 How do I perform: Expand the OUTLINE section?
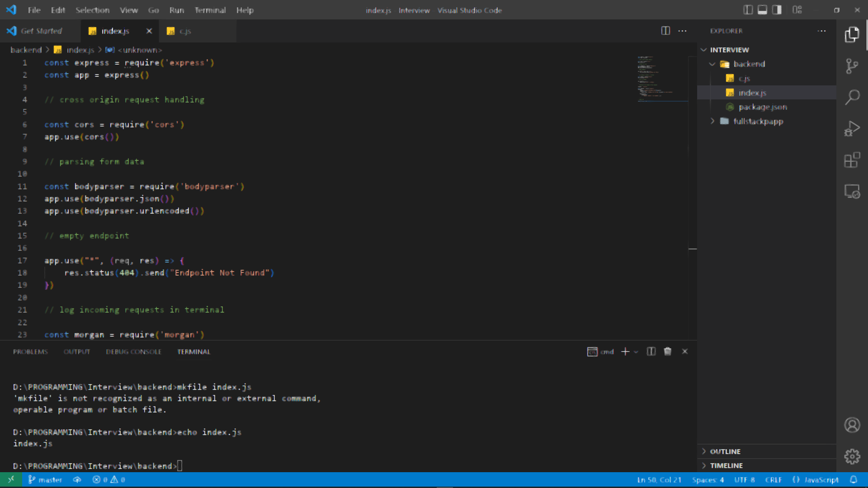coord(767,451)
